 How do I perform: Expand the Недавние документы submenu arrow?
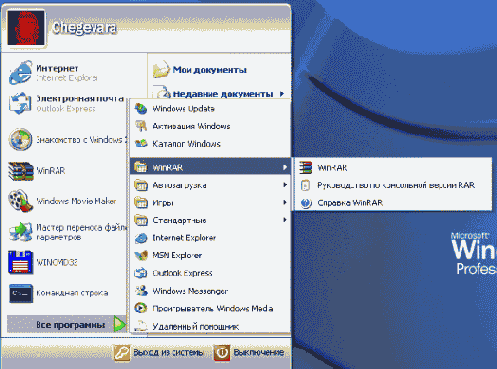282,94
